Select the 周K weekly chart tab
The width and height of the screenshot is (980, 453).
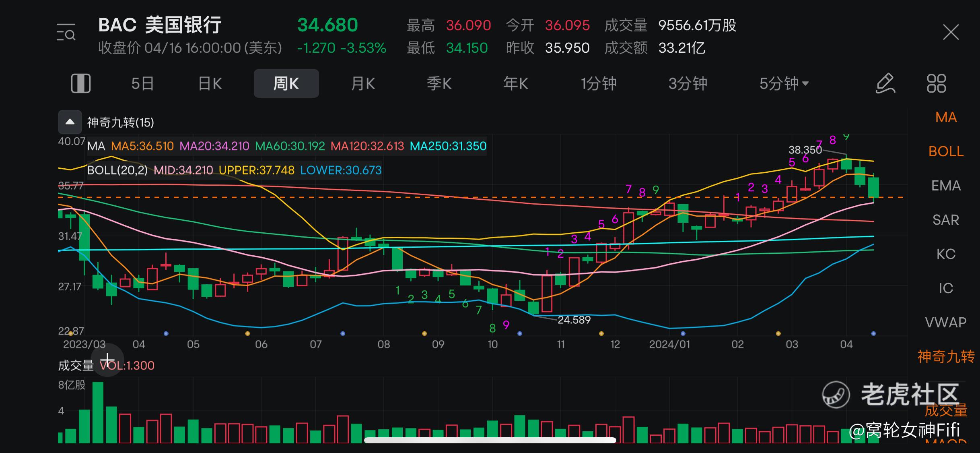286,83
